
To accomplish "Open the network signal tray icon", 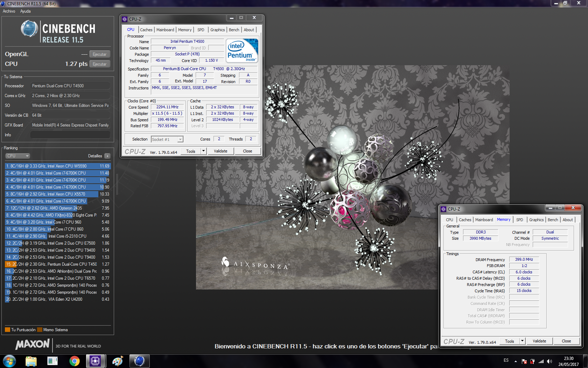I will click(541, 361).
